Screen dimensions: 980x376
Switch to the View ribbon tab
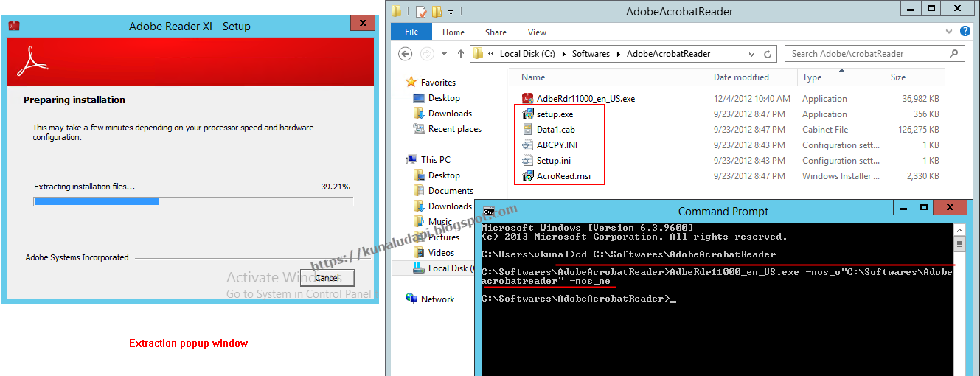tap(537, 32)
